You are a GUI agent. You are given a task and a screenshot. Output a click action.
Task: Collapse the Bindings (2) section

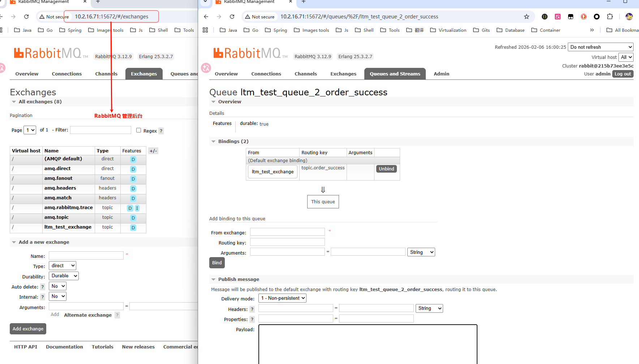point(214,142)
